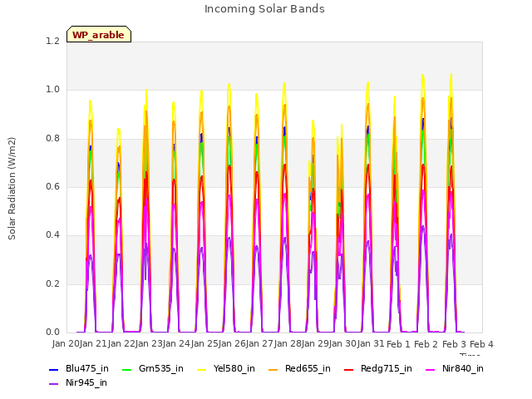The height and width of the screenshot is (399, 532).
Task: Click the 0.0 y-axis tick label
Action: [53, 332]
